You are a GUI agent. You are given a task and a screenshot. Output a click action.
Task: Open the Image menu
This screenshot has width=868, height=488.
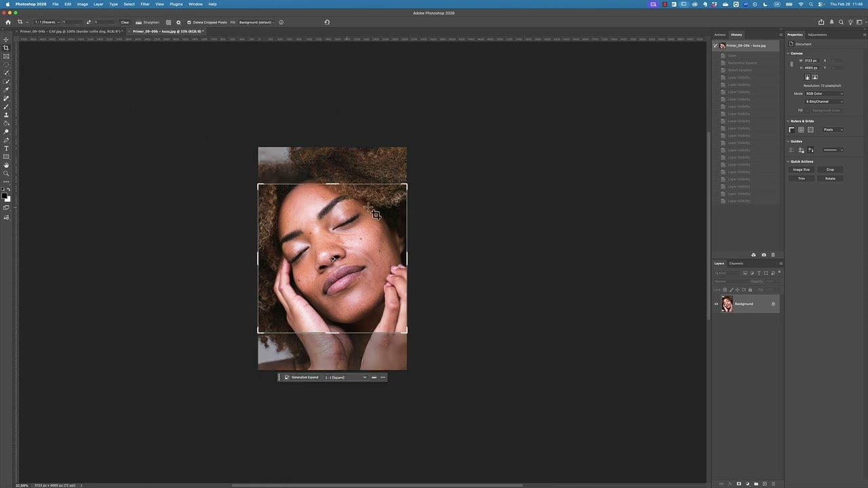pos(82,4)
